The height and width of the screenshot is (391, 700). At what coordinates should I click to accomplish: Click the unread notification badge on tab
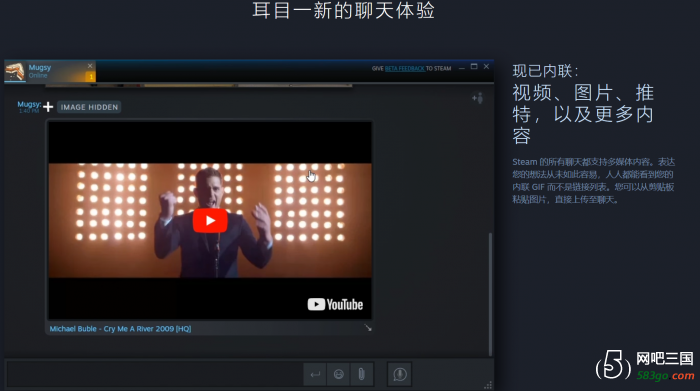point(91,77)
